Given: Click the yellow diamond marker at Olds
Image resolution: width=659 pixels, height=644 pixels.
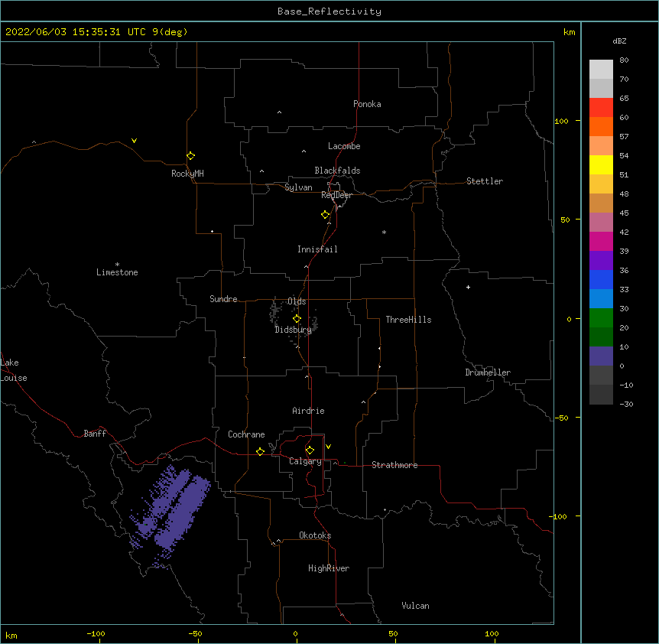Looking at the screenshot, I should pyautogui.click(x=297, y=319).
